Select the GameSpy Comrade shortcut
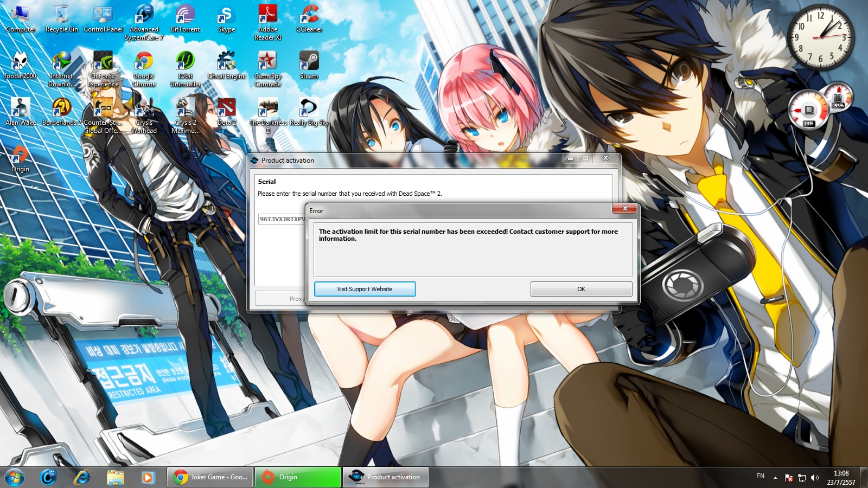The width and height of the screenshot is (868, 488). pyautogui.click(x=268, y=69)
